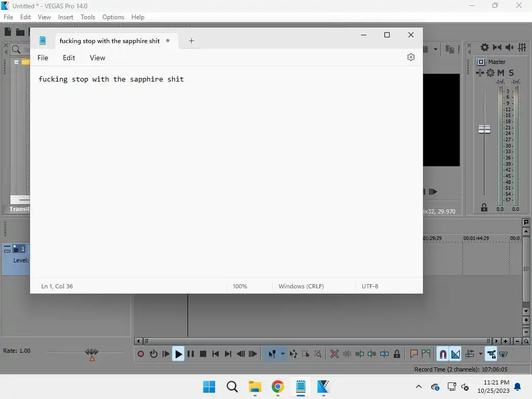This screenshot has width=532, height=399.
Task: Click the Master automation settings icon
Action: [480, 72]
